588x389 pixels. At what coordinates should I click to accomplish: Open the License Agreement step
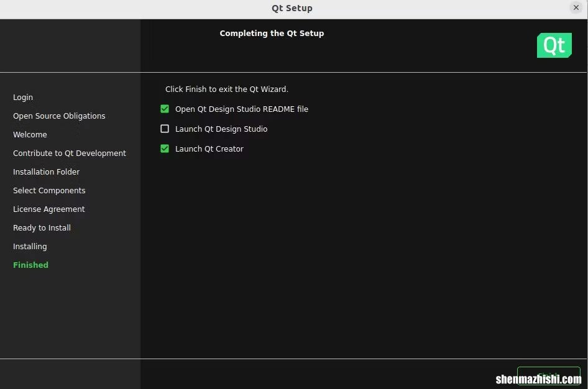pyautogui.click(x=49, y=209)
